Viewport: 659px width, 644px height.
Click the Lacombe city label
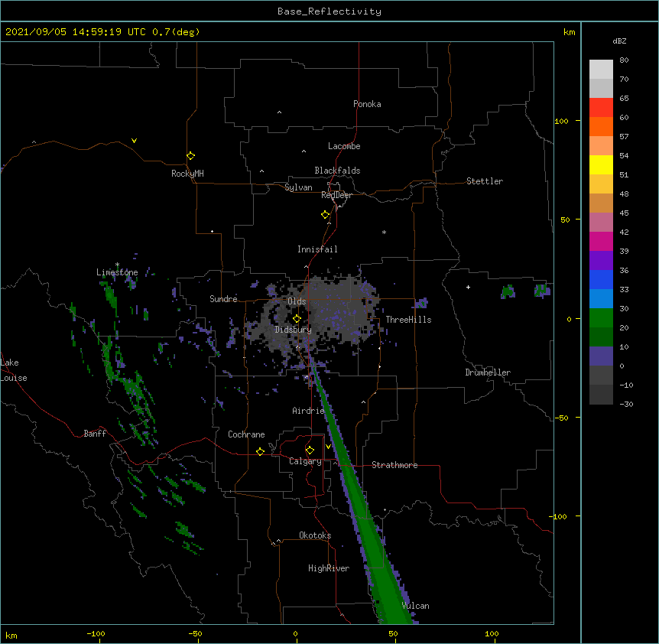pyautogui.click(x=344, y=146)
